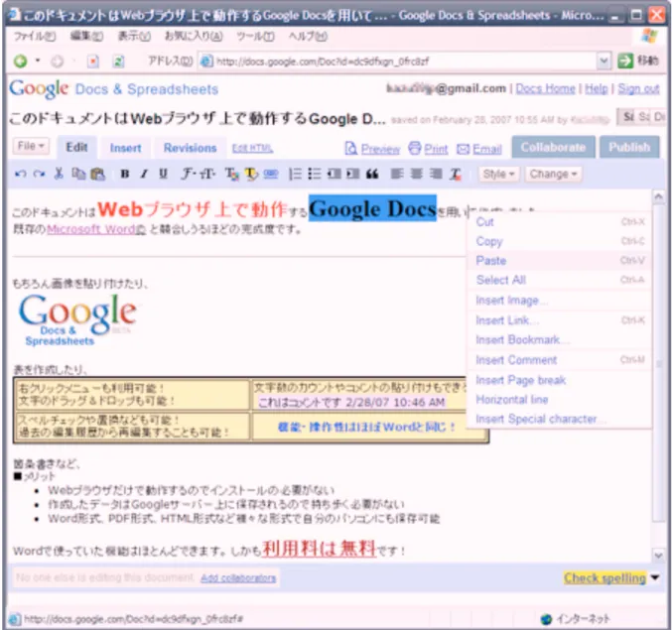Choose Insert Special character menu entry
672x630 pixels.
[559, 419]
